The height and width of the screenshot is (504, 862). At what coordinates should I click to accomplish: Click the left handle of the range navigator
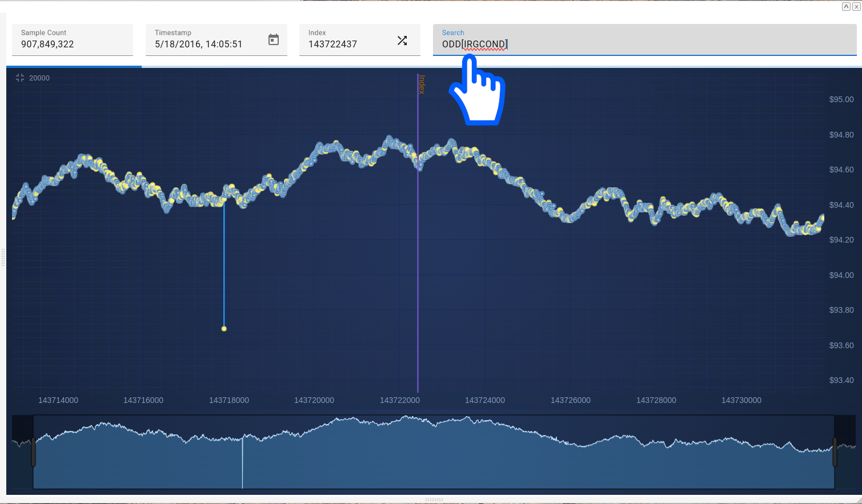coord(33,451)
